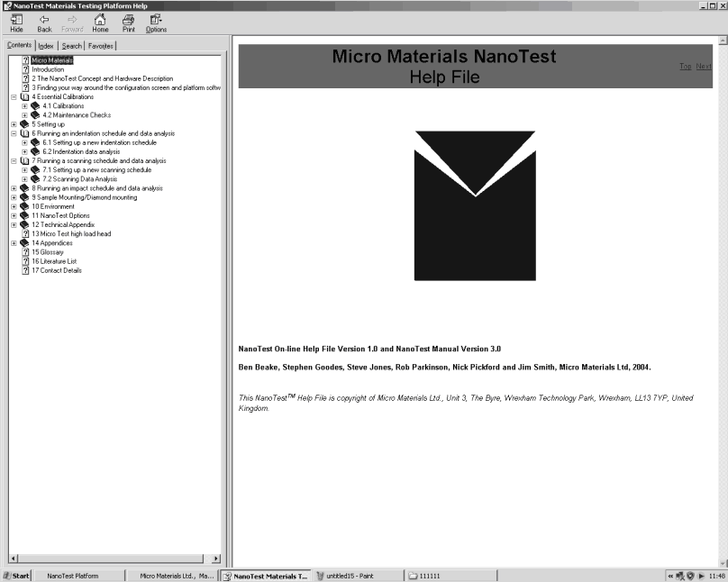Expand the 14 Appendices node
This screenshot has height=582, width=728.
click(14, 243)
